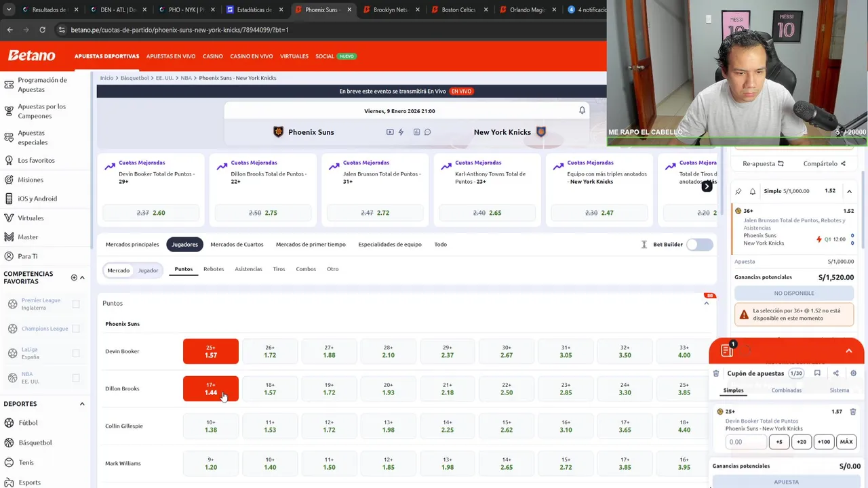Switch to the Rebotes stat tab

pos(214,269)
